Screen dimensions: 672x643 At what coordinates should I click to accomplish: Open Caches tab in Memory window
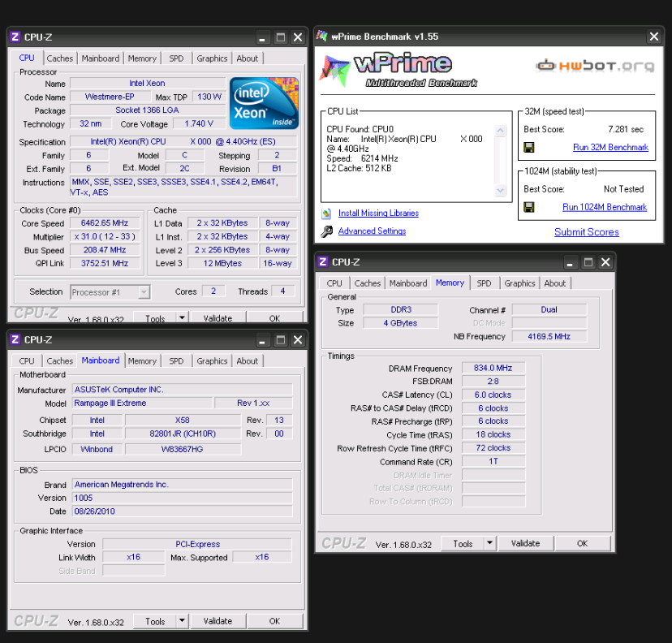[x=368, y=283]
